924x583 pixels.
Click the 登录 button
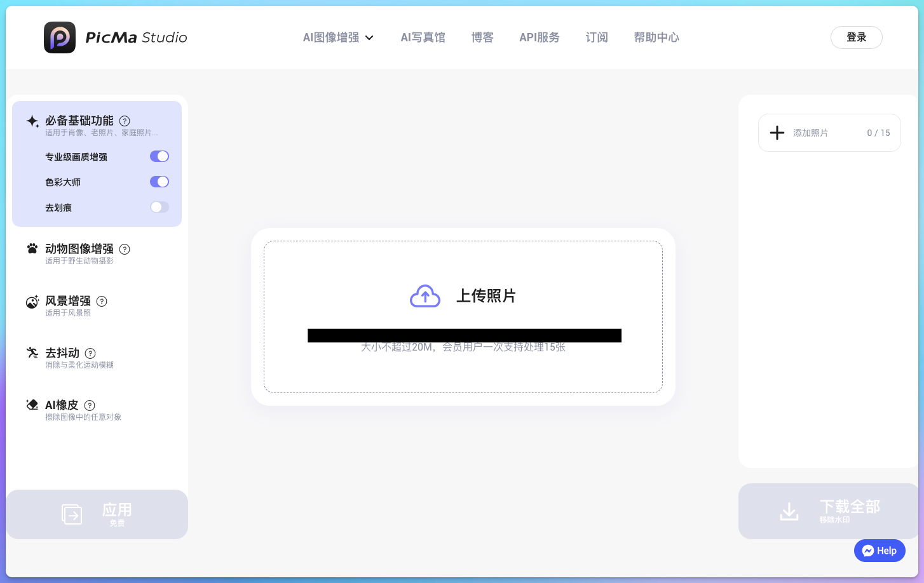(856, 37)
